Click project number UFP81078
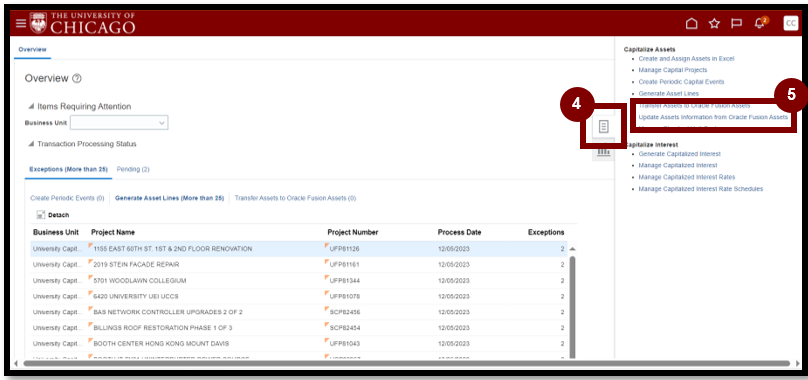This screenshot has width=808, height=380. point(344,296)
